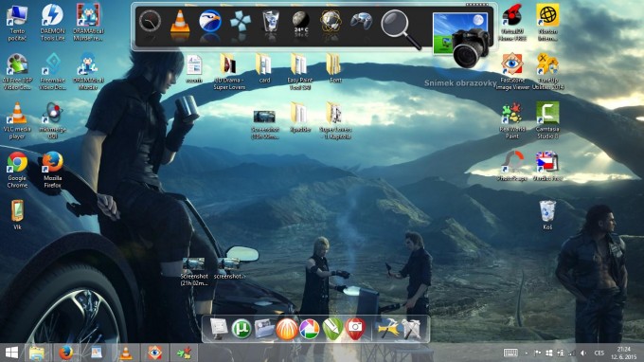Click the yellow hammer icon in bottom dock
This screenshot has width=644, height=362.
(387, 329)
